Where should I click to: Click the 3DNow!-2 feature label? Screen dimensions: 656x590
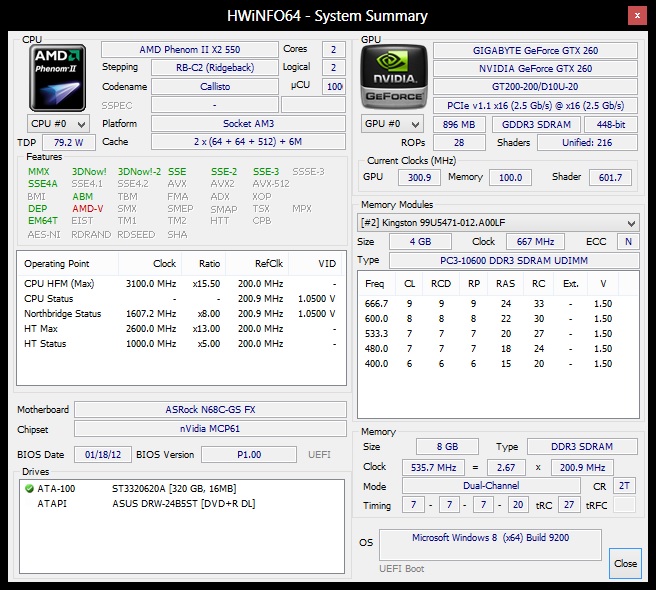[139, 172]
